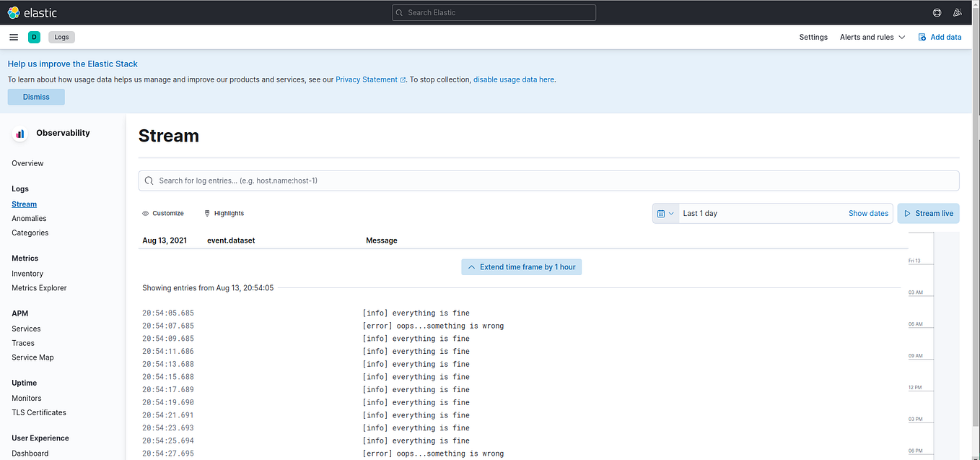Switch to the Anomalies page
This screenshot has height=460, width=980.
(x=29, y=218)
